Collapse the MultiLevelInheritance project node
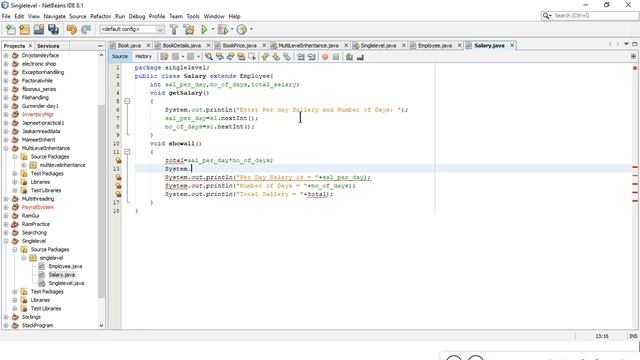This screenshot has width=640, height=360. tap(6, 148)
